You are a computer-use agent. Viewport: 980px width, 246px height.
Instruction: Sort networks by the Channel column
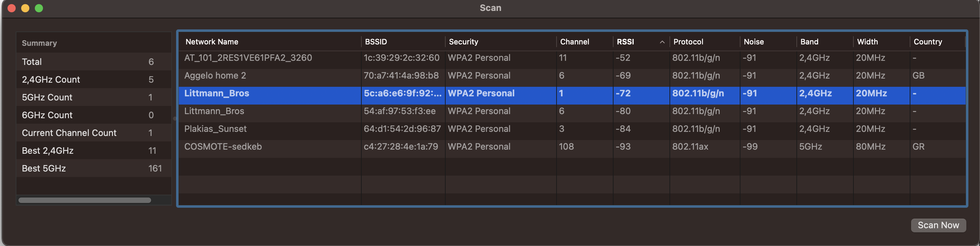click(574, 42)
